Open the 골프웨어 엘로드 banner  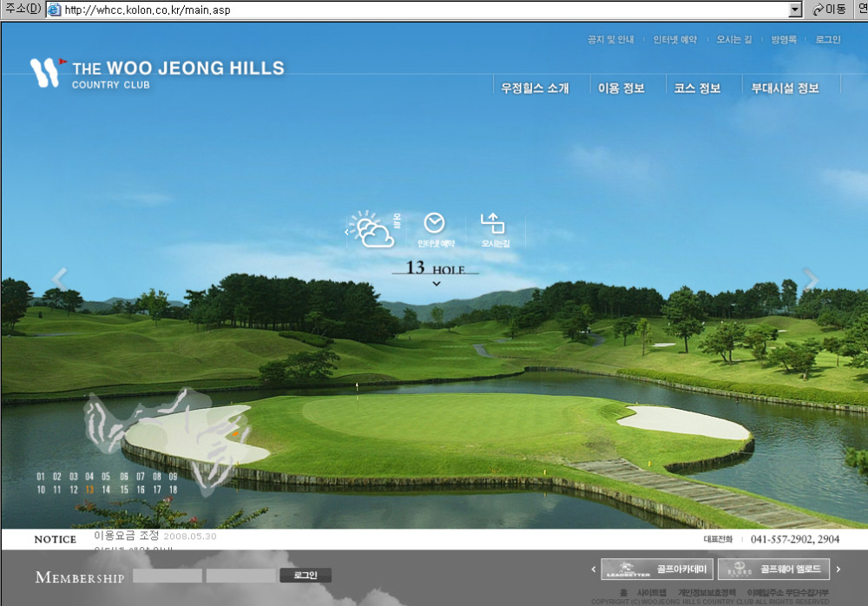coord(774,569)
